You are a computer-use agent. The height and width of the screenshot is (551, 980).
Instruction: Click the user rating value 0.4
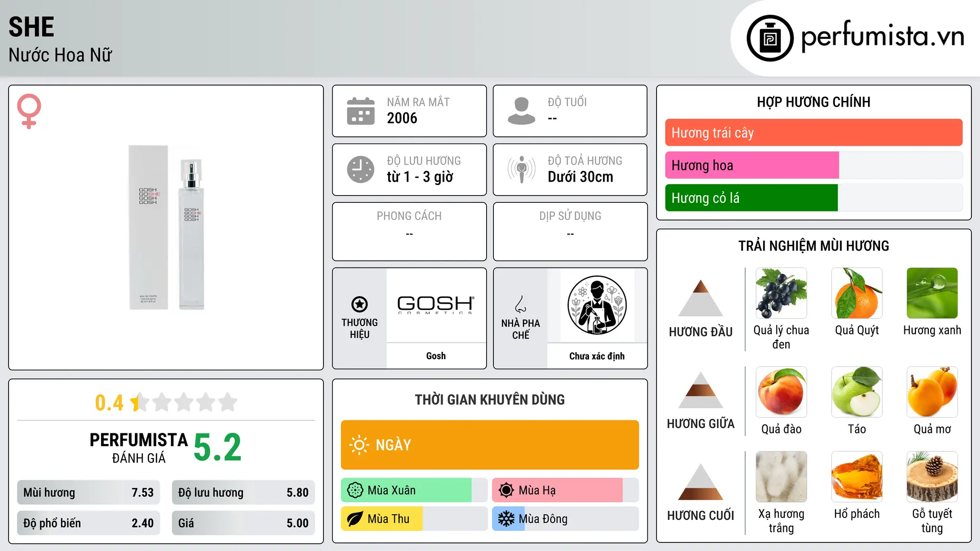coord(109,403)
